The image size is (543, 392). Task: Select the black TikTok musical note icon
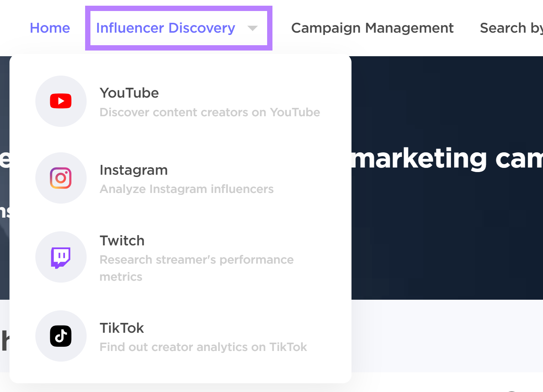[x=61, y=336]
